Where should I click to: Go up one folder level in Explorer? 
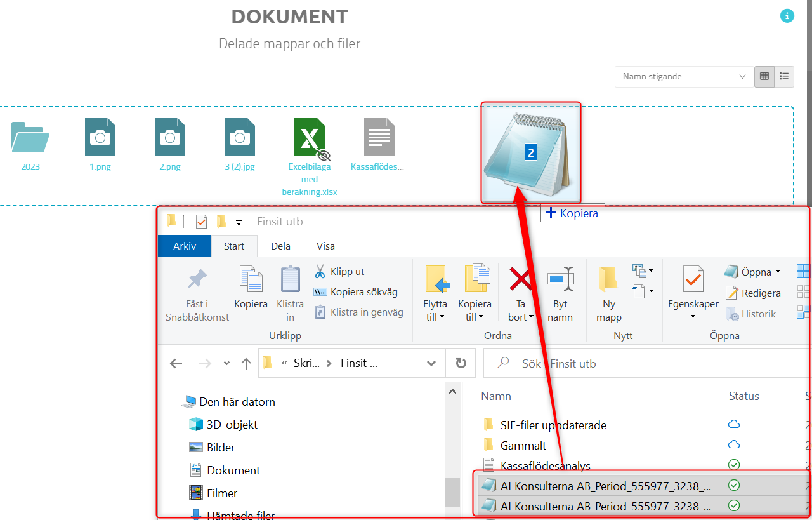click(246, 364)
